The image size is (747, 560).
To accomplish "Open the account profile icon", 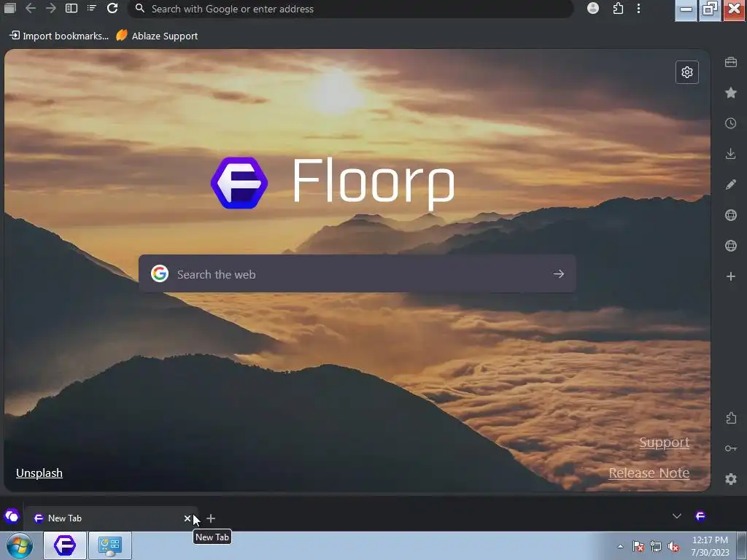I will point(593,8).
